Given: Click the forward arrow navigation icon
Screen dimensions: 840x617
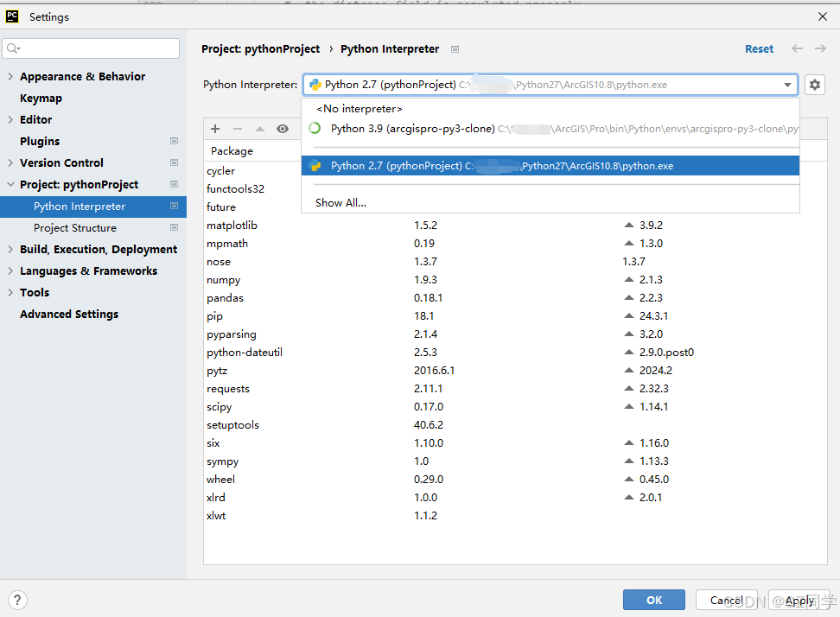Looking at the screenshot, I should (x=820, y=48).
